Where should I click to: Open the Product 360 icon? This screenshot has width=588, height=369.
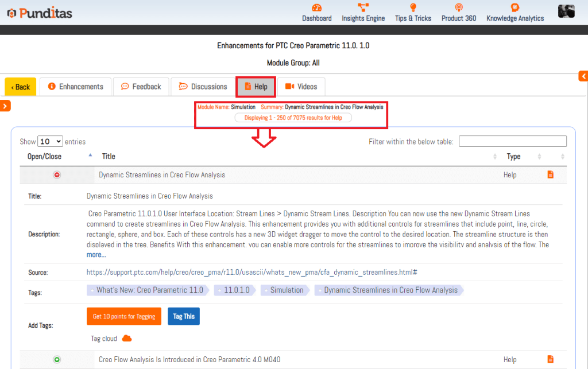(458, 7)
